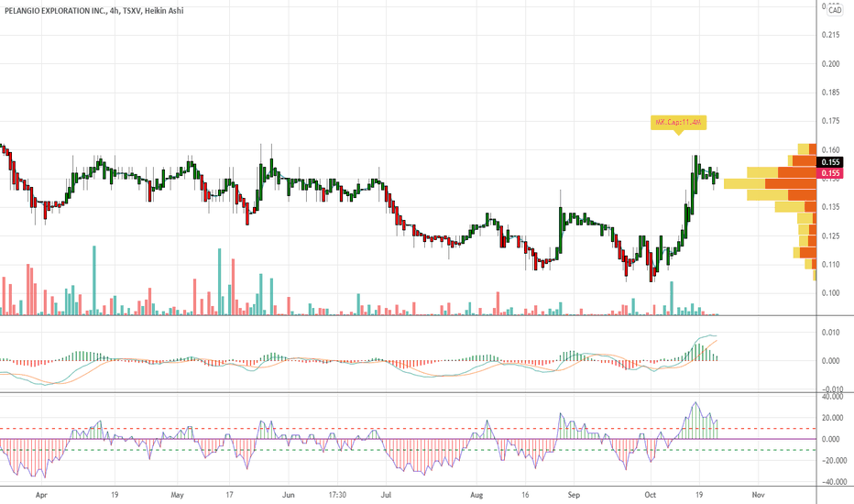The height and width of the screenshot is (504, 854).
Task: Click the -20.000 oscillator axis label
Action: [833, 460]
